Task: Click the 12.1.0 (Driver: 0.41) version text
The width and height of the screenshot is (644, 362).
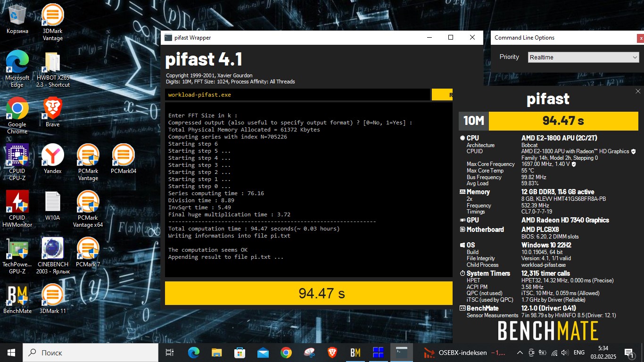Action: [x=549, y=308]
